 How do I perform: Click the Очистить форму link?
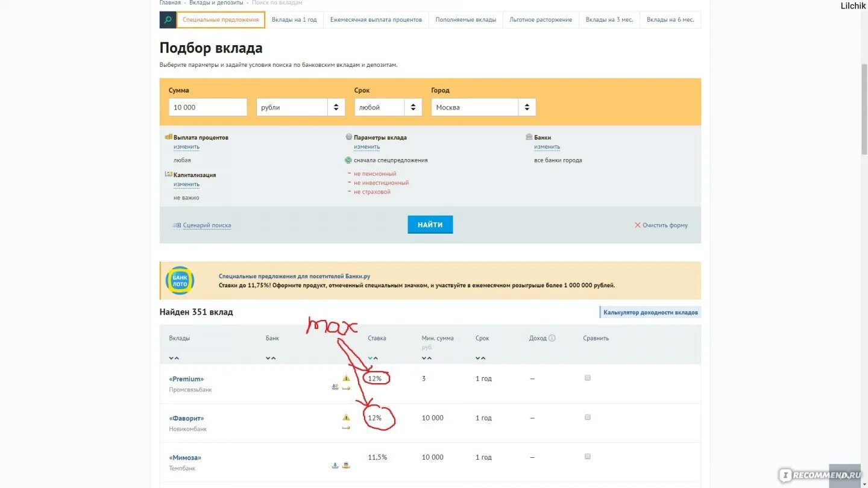[665, 225]
